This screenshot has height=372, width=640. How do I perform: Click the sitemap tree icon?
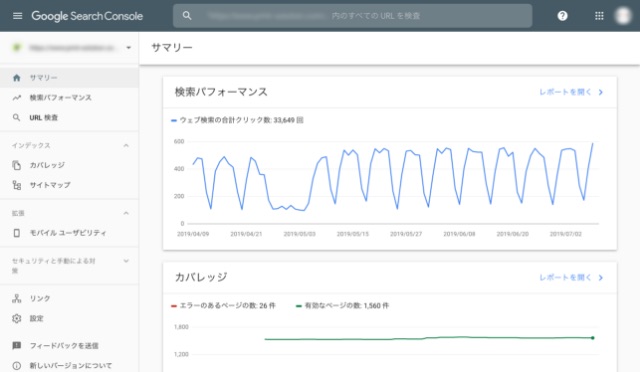click(16, 185)
